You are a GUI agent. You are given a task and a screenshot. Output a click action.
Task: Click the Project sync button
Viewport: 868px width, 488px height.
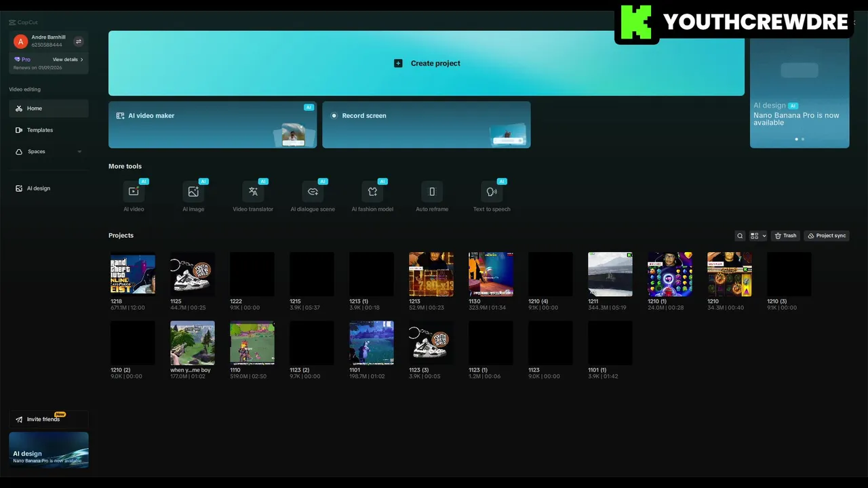coord(827,236)
